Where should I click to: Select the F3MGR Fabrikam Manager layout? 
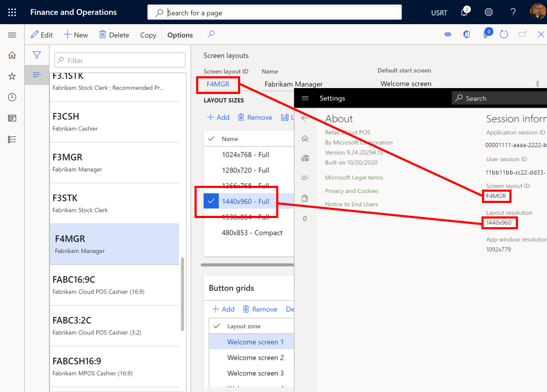pos(114,163)
